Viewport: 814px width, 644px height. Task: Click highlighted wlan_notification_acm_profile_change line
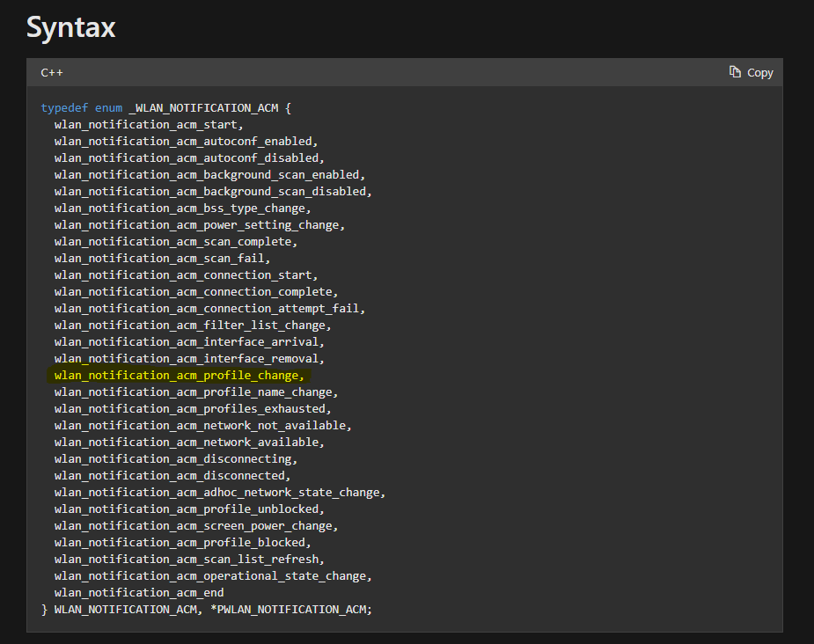[180, 375]
